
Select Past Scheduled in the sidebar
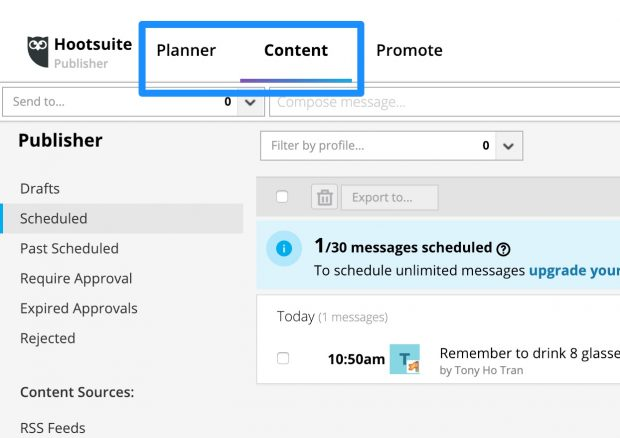click(x=69, y=249)
